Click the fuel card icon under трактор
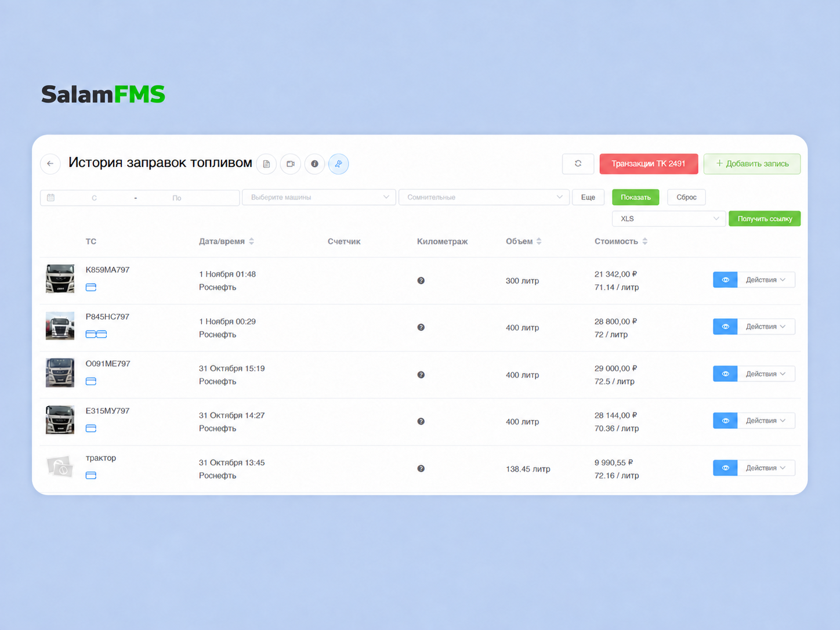 point(91,475)
